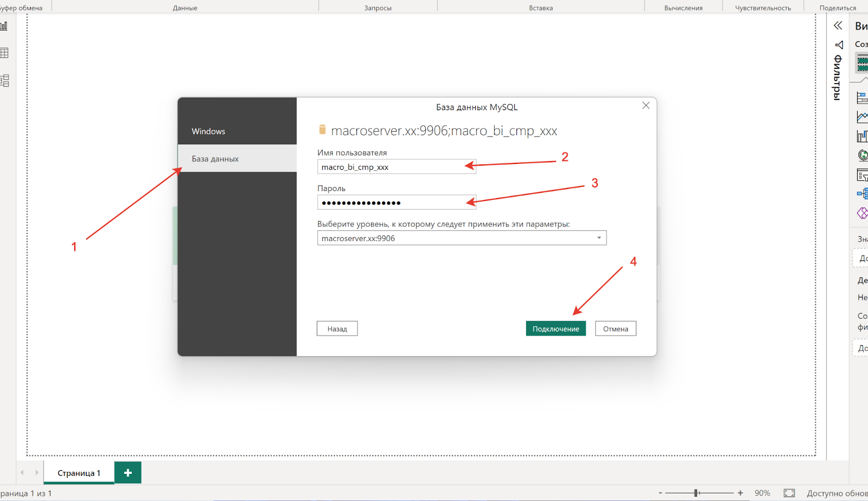This screenshot has width=868, height=501.
Task: Open the level dropdown macroserver.xx:9906
Action: point(461,238)
